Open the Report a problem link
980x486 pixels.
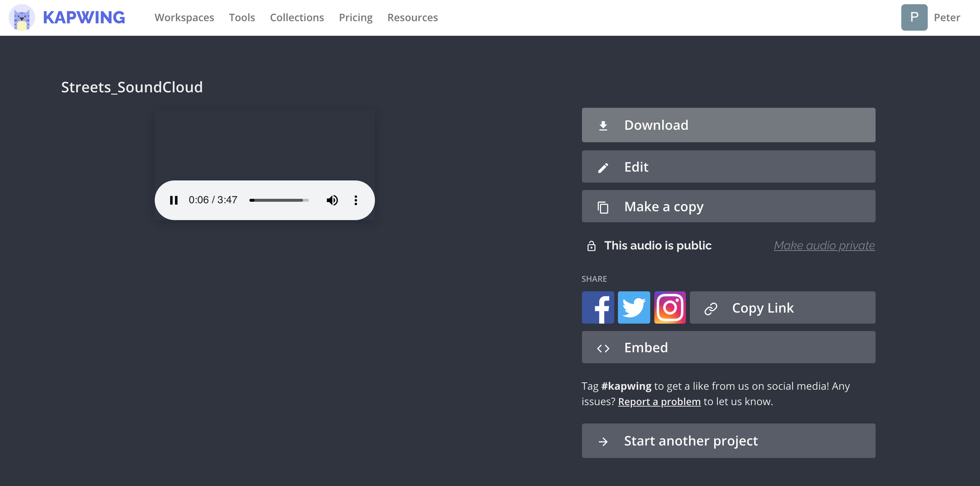tap(659, 401)
